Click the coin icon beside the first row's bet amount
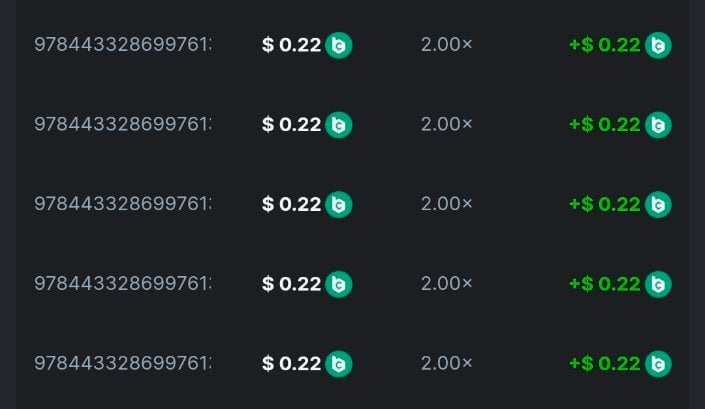The image size is (705, 409). tap(339, 45)
